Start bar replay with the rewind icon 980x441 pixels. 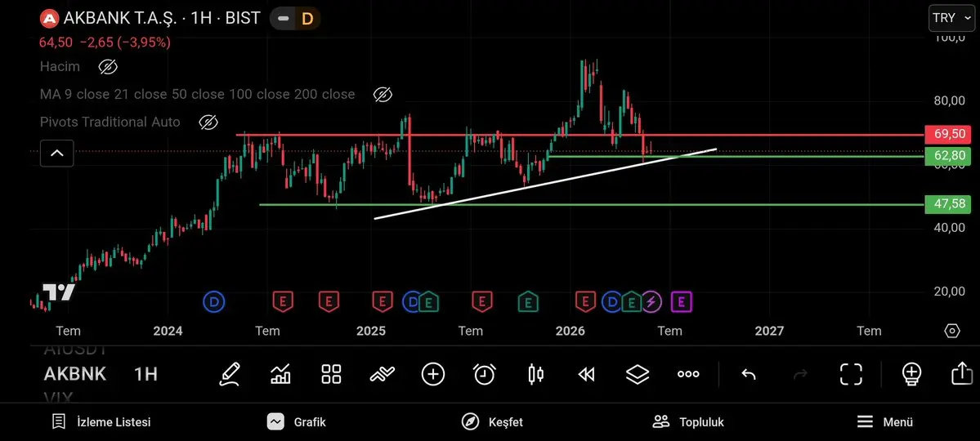pos(586,374)
